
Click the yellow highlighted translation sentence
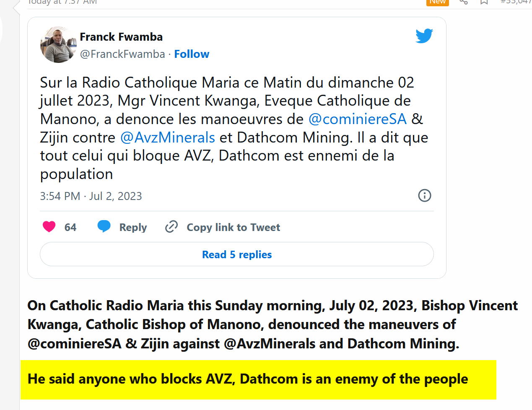coord(248,379)
